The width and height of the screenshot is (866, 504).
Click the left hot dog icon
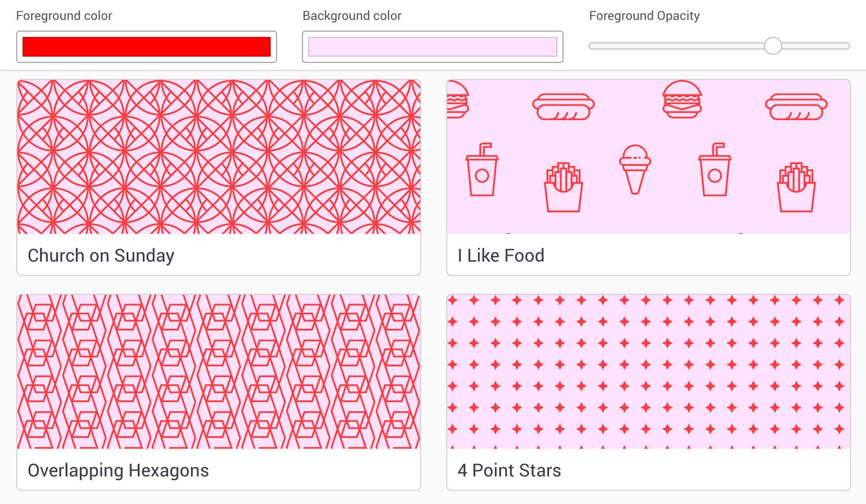point(563,107)
